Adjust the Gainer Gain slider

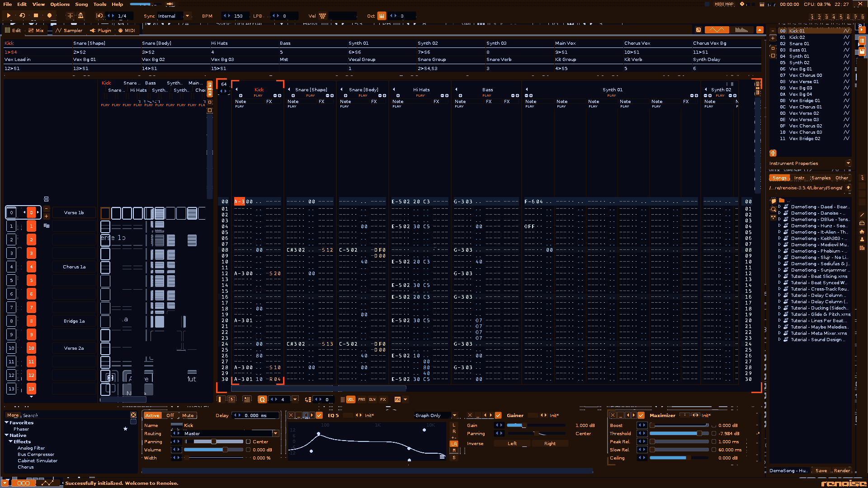536,425
